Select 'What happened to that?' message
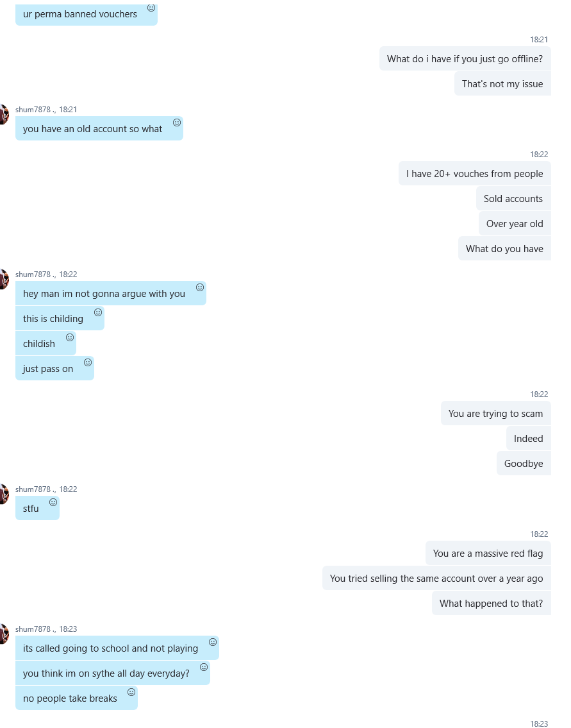Viewport: 571px width, 728px height. 492,603
